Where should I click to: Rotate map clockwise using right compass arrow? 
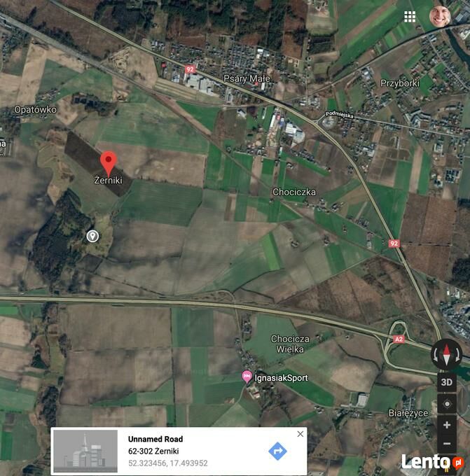pos(457,355)
